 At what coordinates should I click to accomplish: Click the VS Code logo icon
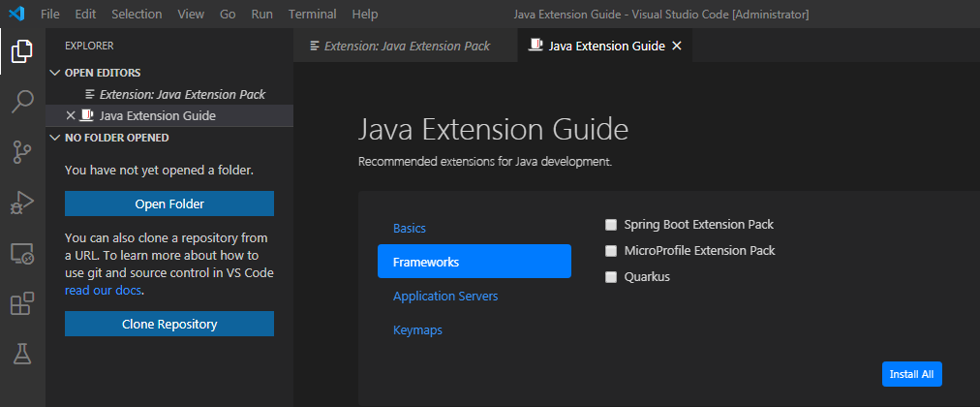point(16,14)
